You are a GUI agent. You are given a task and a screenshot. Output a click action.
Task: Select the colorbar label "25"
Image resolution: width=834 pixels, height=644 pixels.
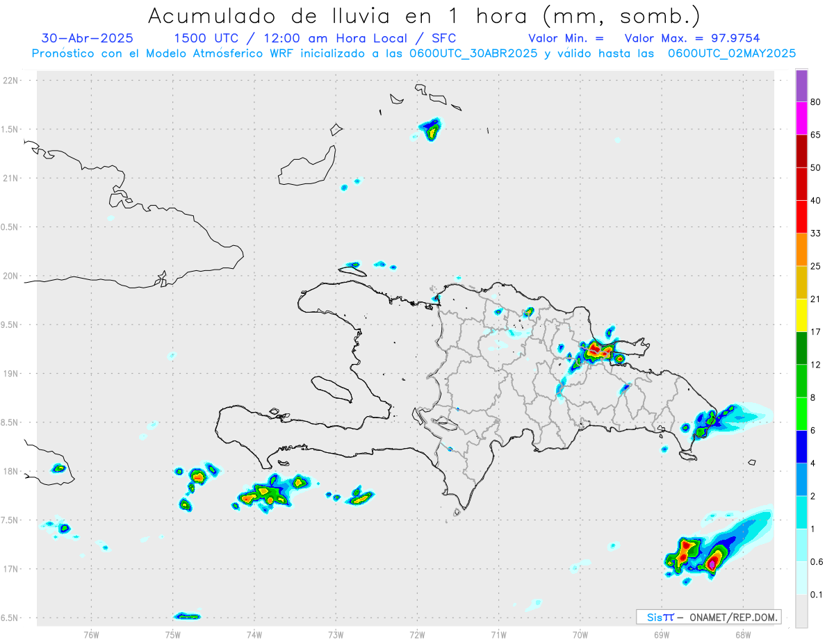point(816,266)
